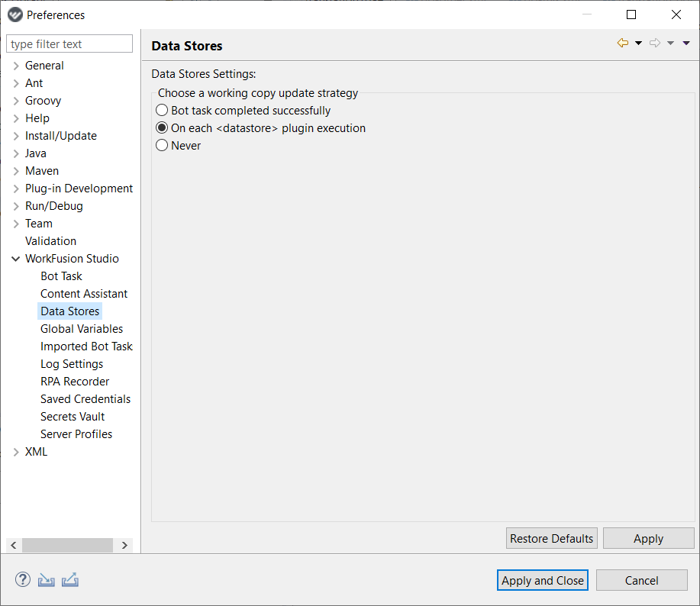Select the Maven label in tree
The image size is (700, 606).
[x=42, y=171]
